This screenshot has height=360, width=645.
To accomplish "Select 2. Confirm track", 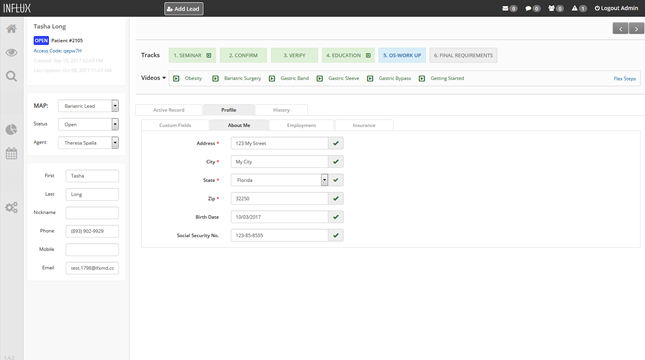I will click(x=243, y=55).
